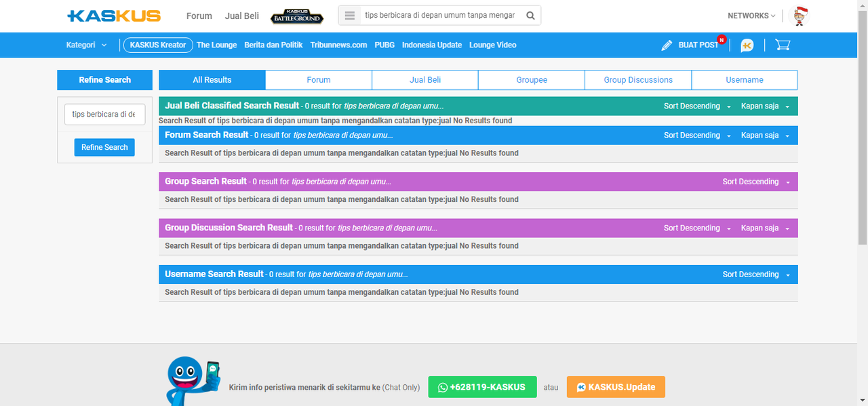Click the magnifier search icon
The width and height of the screenshot is (868, 406).
click(531, 16)
